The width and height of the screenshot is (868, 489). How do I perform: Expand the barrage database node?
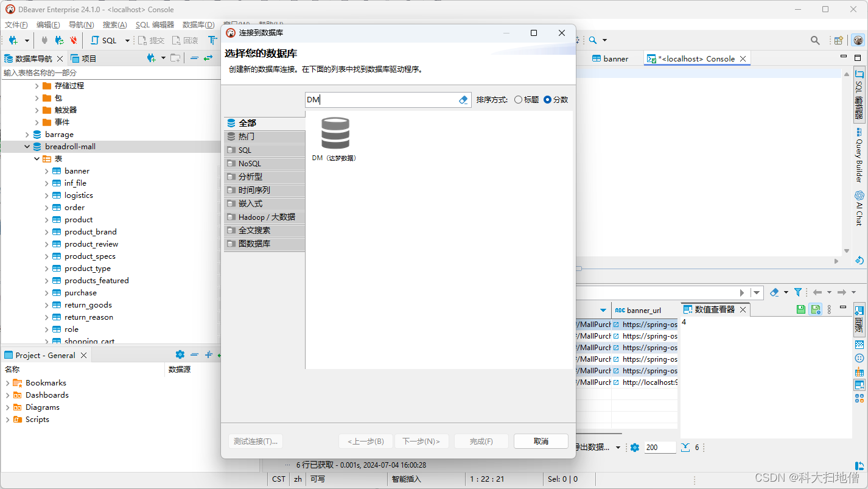pyautogui.click(x=27, y=135)
